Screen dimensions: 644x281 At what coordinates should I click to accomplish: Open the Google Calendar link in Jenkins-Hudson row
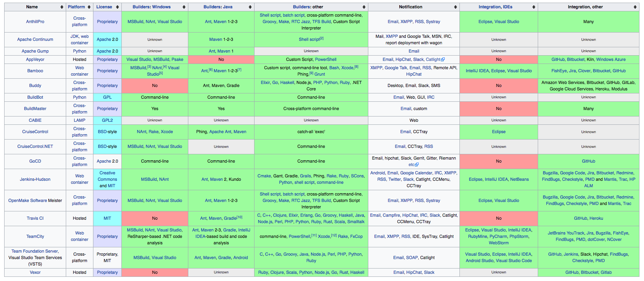tap(416, 173)
